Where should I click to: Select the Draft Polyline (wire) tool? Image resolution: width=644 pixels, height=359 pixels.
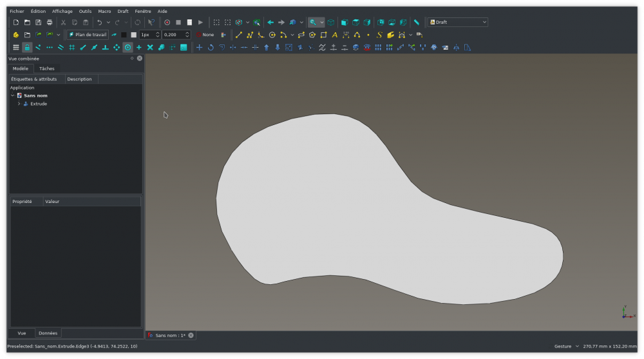pyautogui.click(x=250, y=35)
